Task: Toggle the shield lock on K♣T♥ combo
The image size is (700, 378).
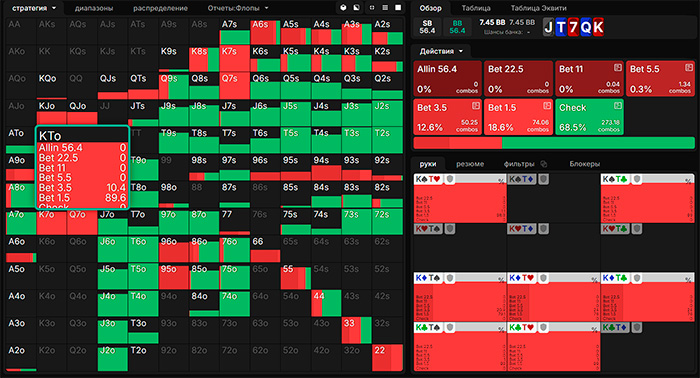Action: pyautogui.click(x=543, y=328)
